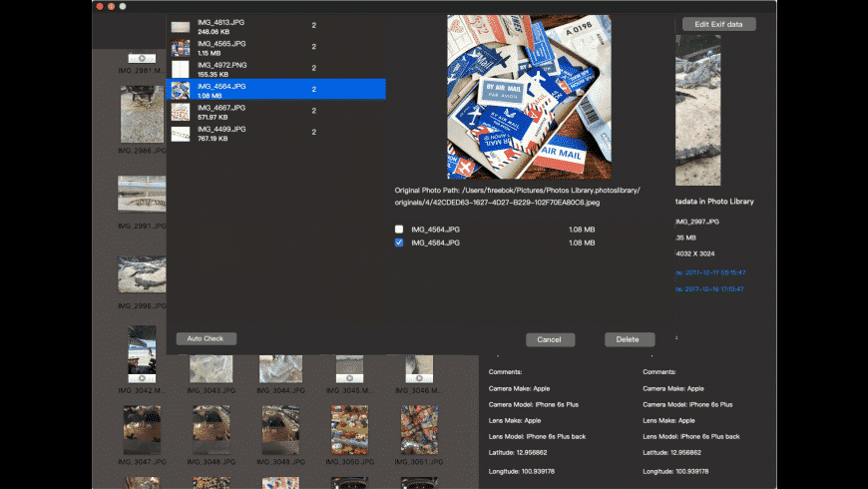Viewport: 868px width, 489px height.
Task: Open IMG_2991.JPG thumbnail in library grid
Action: pos(142,194)
